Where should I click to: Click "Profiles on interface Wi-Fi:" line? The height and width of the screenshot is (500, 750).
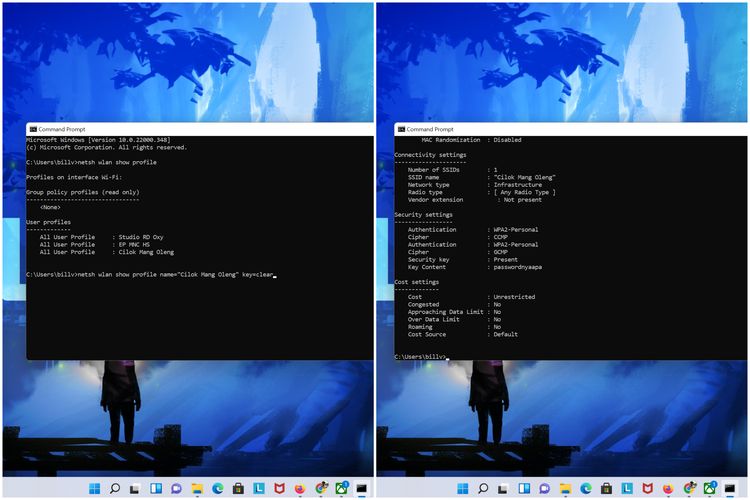pos(74,177)
